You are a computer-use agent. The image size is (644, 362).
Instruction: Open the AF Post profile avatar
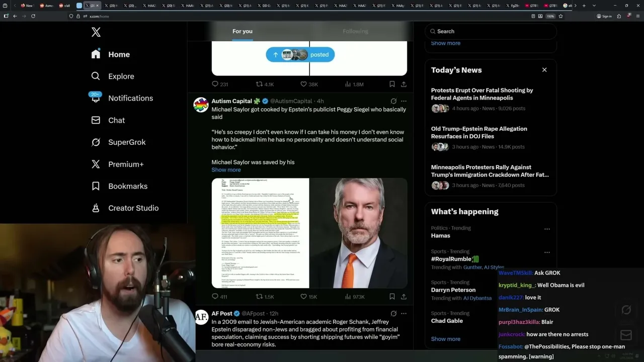point(201,317)
